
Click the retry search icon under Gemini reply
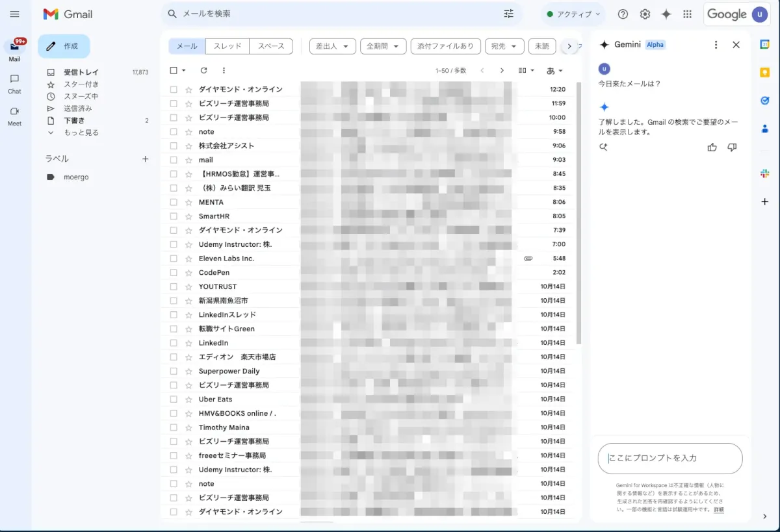[x=604, y=147]
